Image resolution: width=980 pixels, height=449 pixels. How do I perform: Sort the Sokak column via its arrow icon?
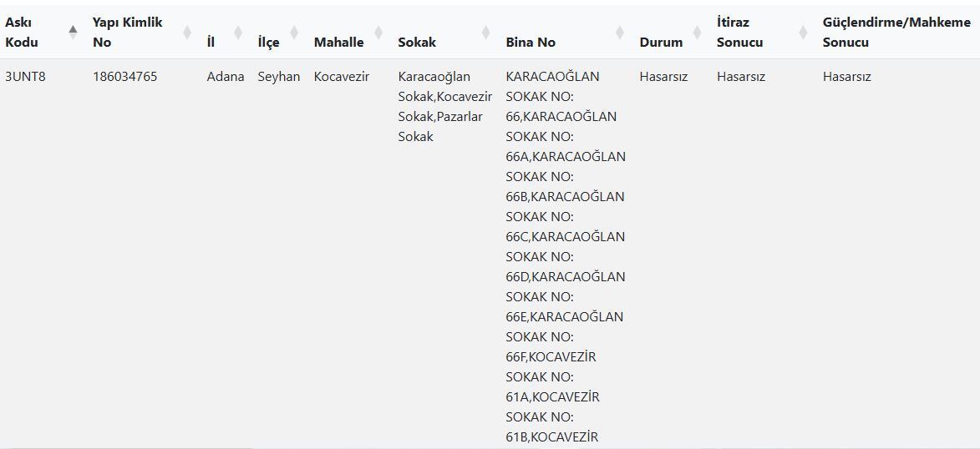click(485, 33)
